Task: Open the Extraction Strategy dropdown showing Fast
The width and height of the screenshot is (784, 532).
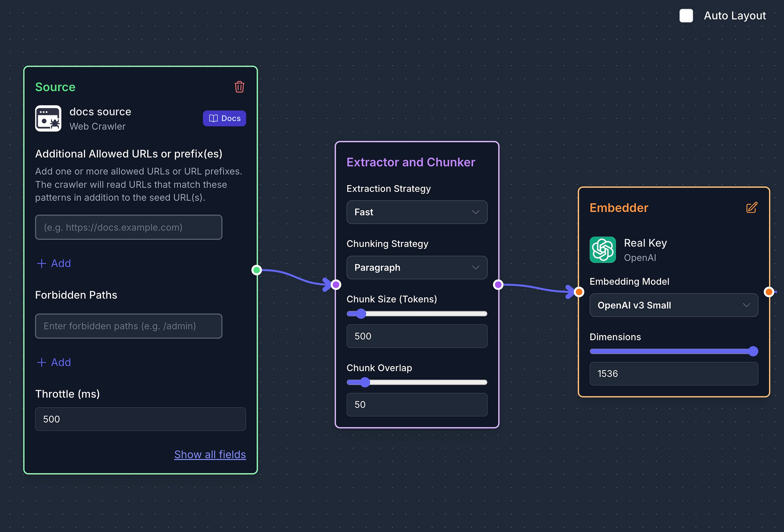Action: [x=416, y=212]
